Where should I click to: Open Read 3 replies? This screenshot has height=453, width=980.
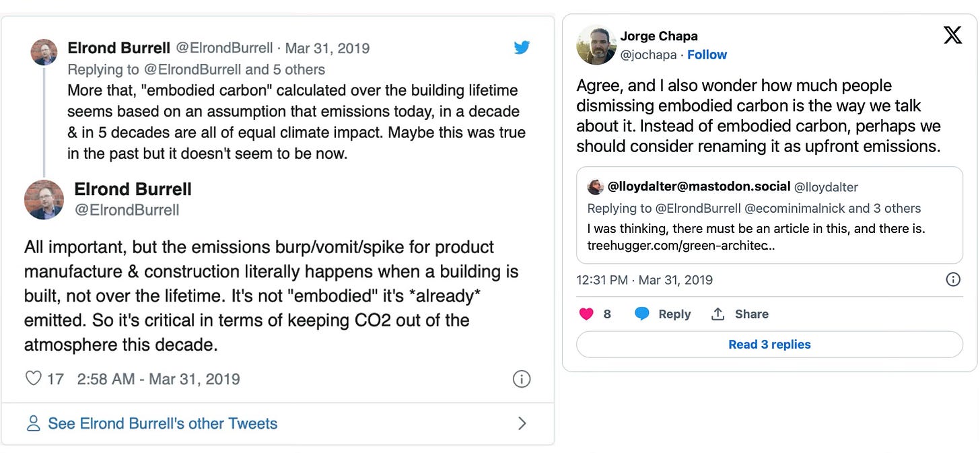tap(769, 344)
